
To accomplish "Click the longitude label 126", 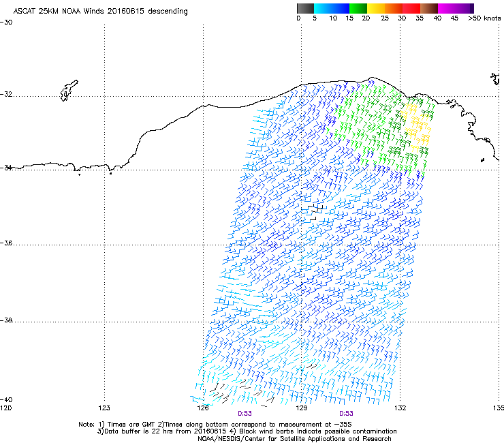I will [203, 408].
